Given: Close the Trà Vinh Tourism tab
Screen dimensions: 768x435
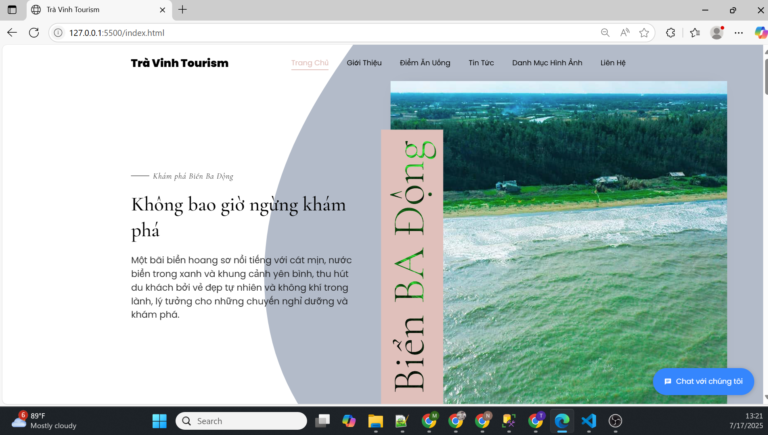Looking at the screenshot, I should [163, 9].
